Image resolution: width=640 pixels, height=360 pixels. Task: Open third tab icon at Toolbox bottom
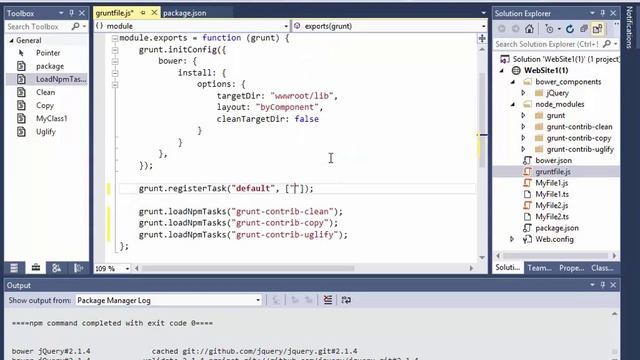(x=56, y=268)
